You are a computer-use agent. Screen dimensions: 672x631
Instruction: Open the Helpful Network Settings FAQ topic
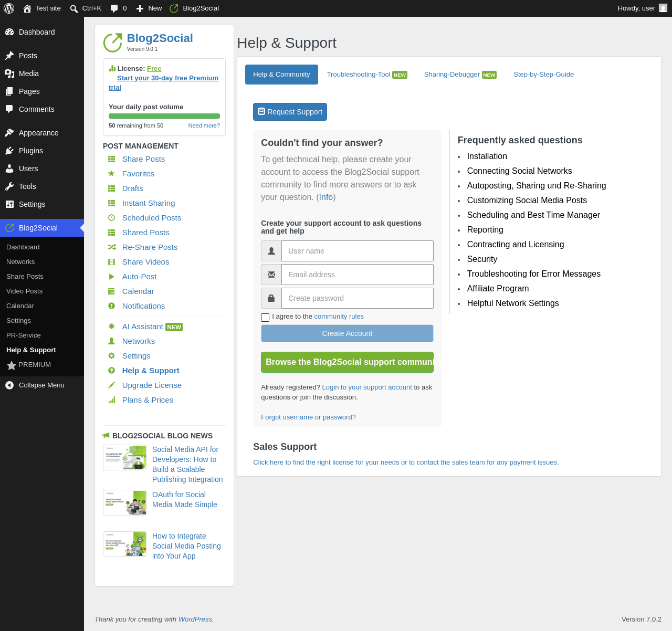(513, 303)
